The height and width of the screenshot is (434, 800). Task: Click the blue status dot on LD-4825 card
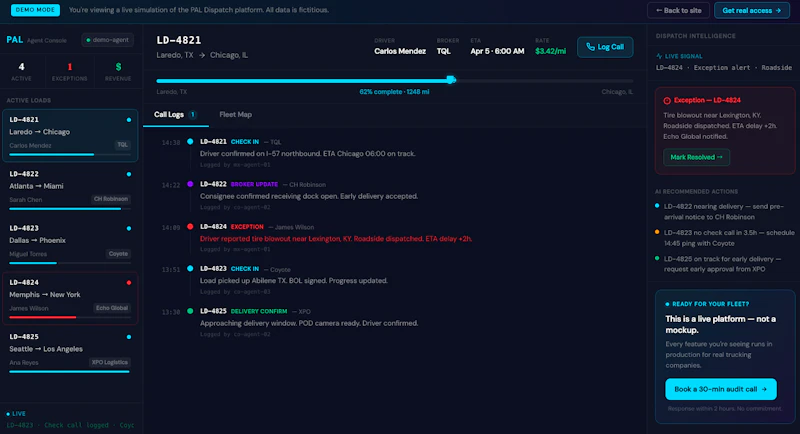click(x=129, y=337)
